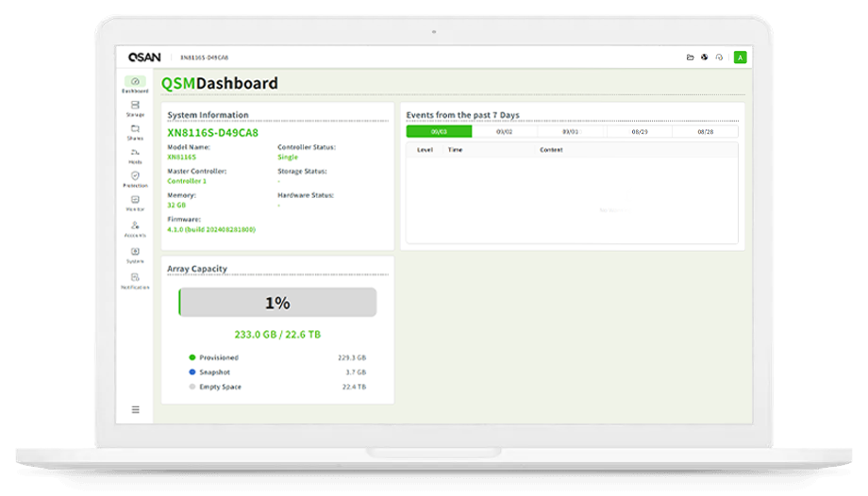
Task: Click the Controller 1 value
Action: pos(187,181)
